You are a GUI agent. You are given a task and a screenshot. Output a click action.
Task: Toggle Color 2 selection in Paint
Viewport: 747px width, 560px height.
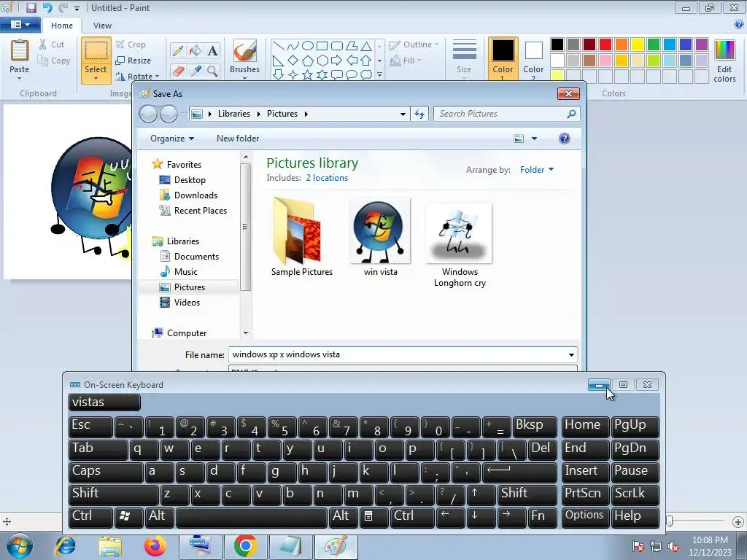(533, 58)
